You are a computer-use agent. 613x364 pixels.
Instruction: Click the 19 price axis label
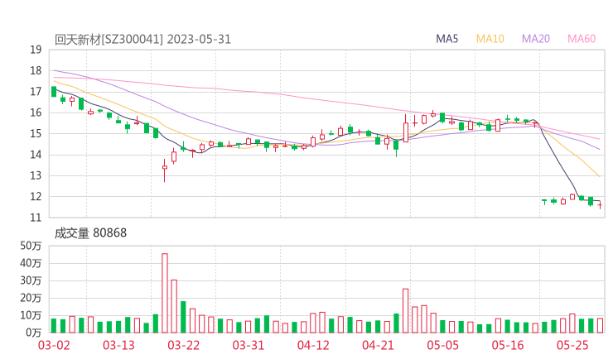click(x=36, y=50)
